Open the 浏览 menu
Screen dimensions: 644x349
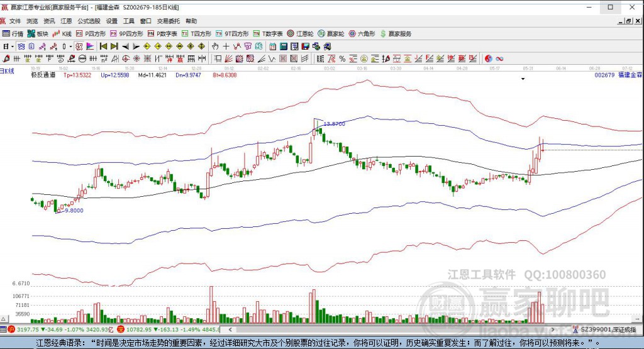32,21
